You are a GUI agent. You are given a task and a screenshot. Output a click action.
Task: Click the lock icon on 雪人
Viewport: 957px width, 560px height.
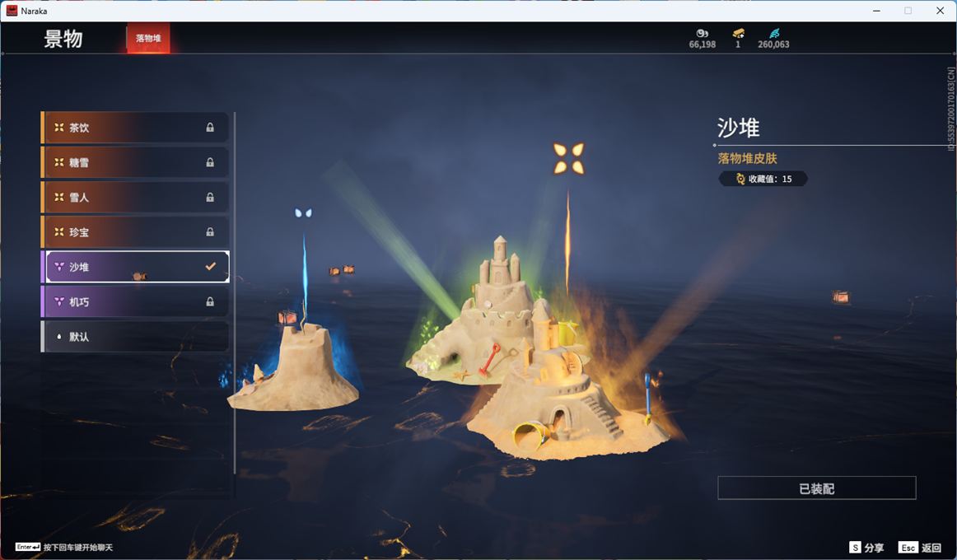click(210, 197)
